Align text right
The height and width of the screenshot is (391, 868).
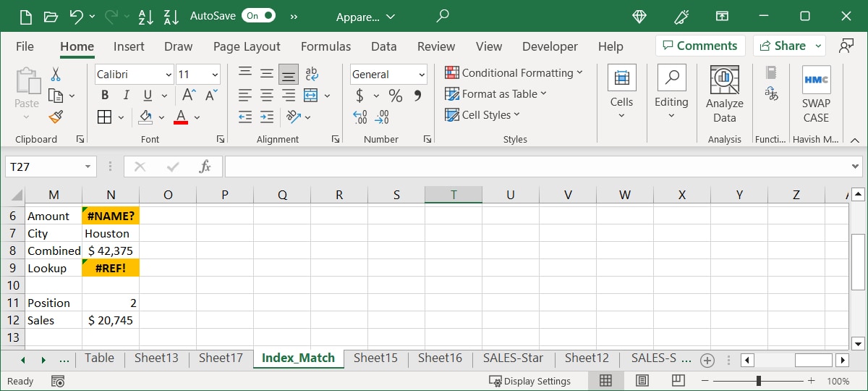tap(289, 96)
